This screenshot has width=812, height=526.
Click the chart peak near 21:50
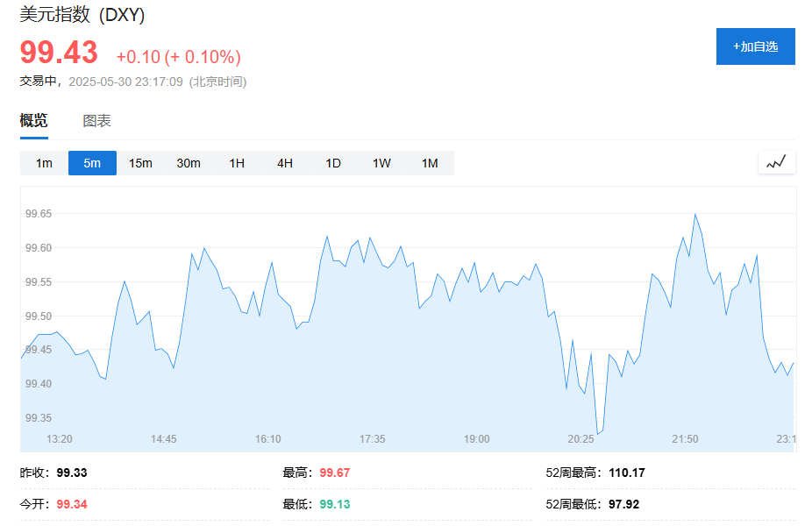[694, 214]
